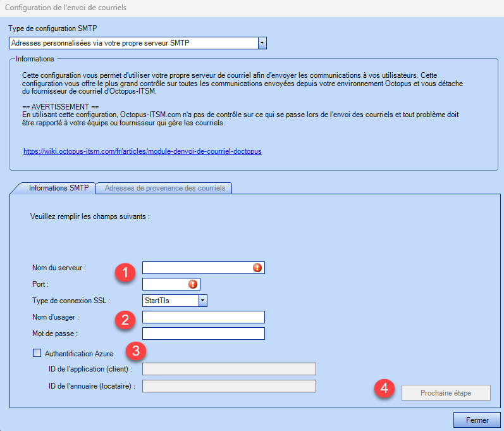Open Adresses de provenance des courriels tab

(164, 188)
